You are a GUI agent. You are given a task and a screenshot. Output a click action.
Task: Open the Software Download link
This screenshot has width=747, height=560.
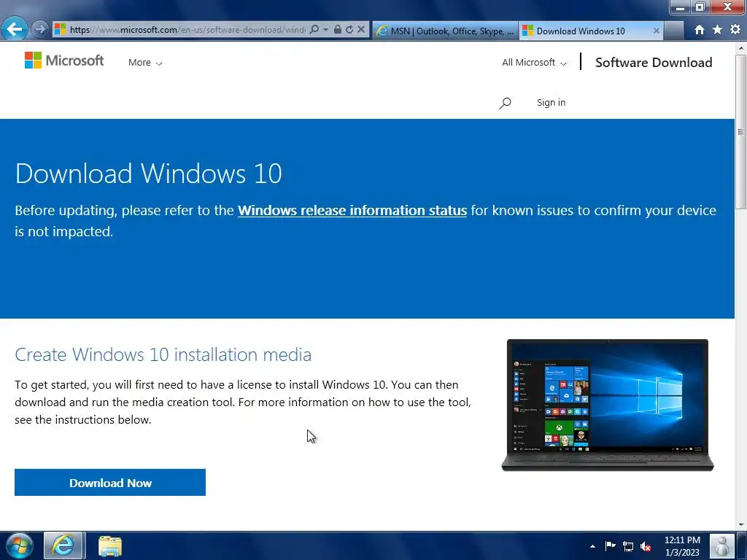[654, 63]
